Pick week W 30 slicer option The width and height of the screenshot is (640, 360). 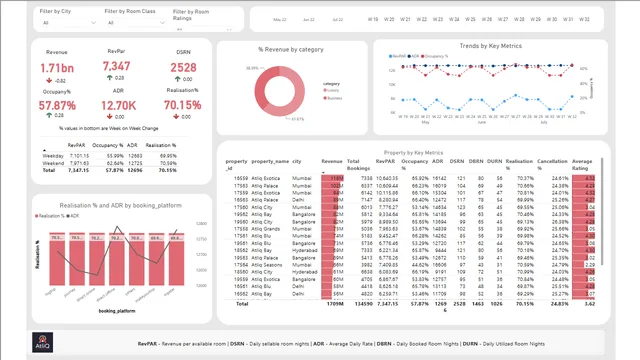click(552, 19)
